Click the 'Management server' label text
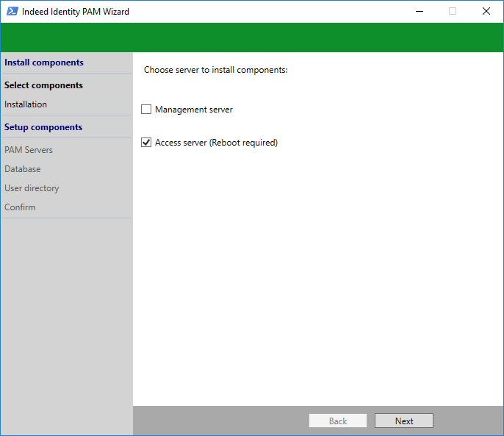 pos(194,110)
